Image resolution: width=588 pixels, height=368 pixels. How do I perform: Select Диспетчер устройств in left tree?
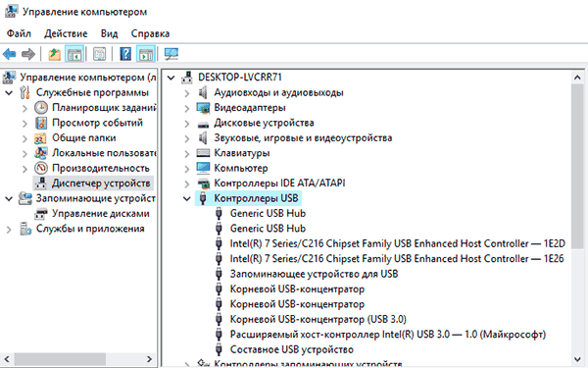coord(101,184)
